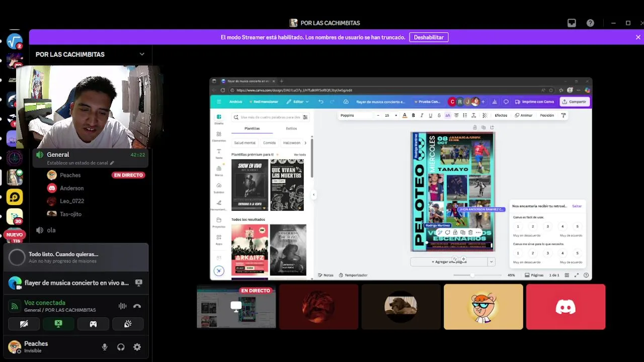644x362 pixels.
Task: Click Animar button in toolbar
Action: coord(524,115)
